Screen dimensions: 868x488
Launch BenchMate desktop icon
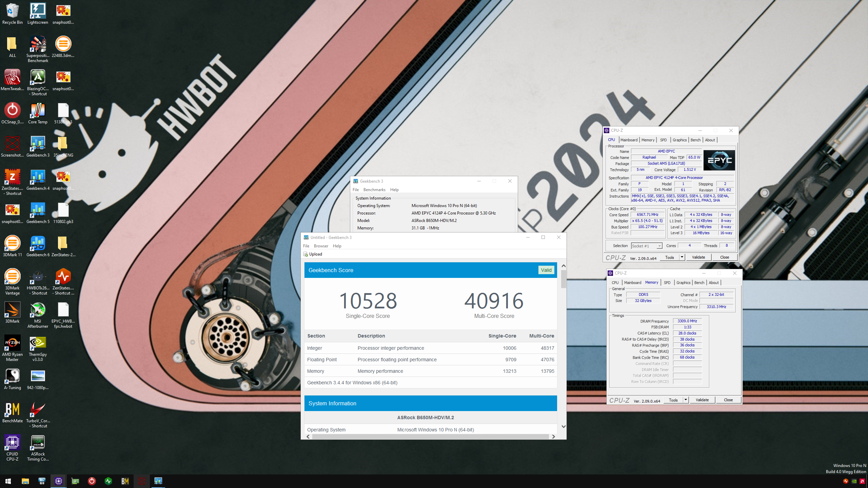[12, 412]
